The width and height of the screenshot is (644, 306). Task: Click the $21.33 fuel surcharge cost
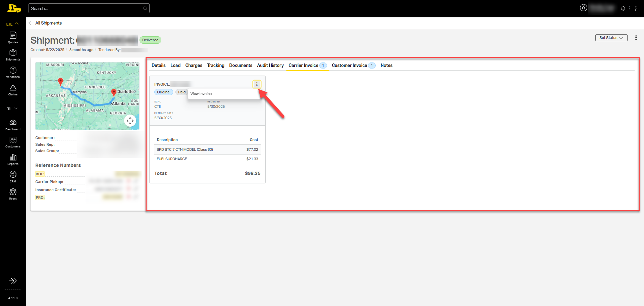tap(252, 159)
